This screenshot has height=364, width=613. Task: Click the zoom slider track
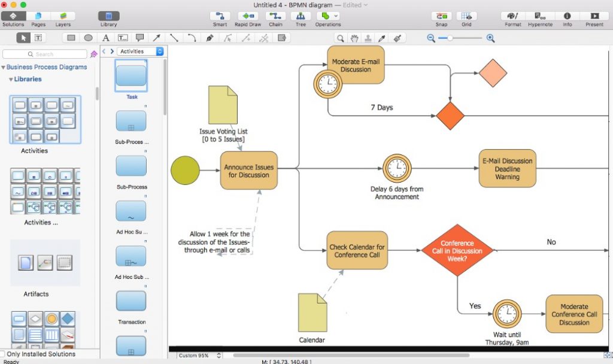coord(460,38)
